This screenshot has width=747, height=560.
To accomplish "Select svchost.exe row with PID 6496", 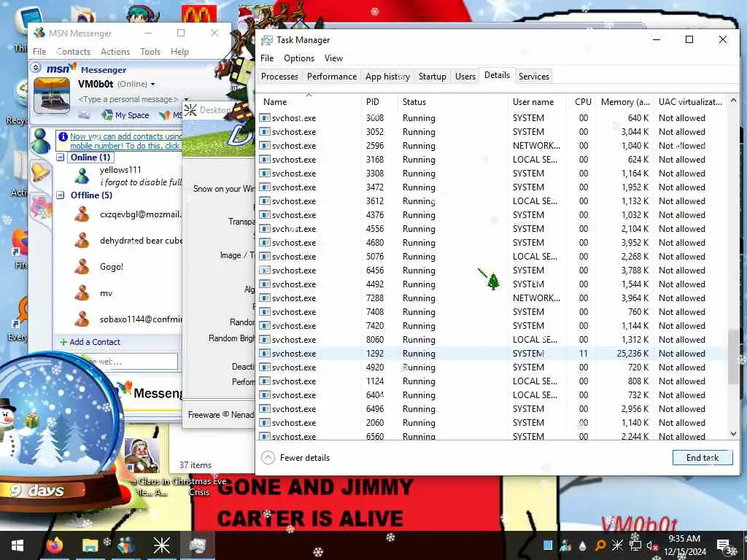I will 492,408.
